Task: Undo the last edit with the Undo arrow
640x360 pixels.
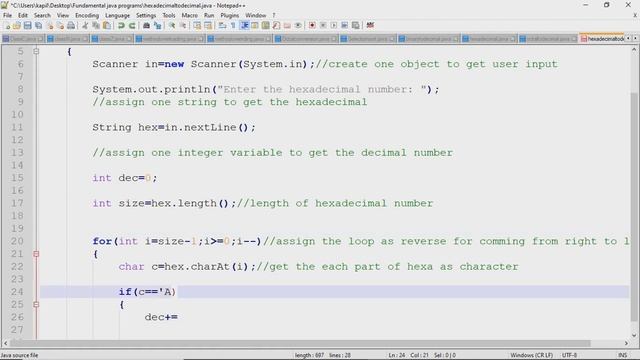Action: click(121, 26)
